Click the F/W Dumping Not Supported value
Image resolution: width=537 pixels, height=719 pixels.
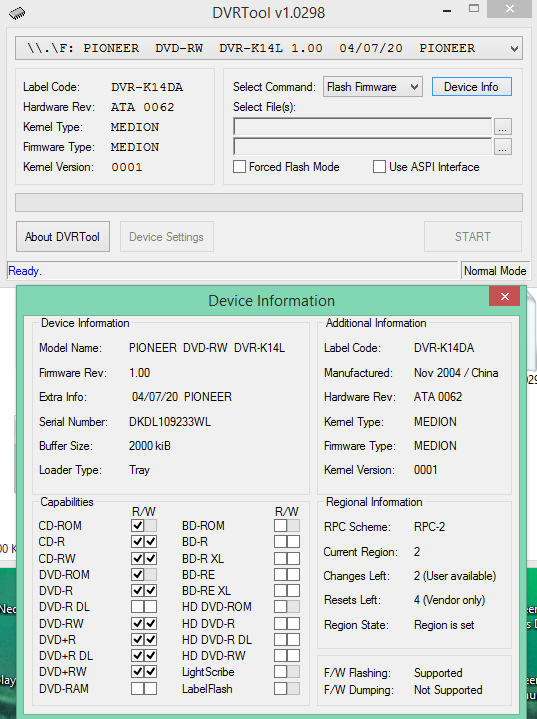pos(448,690)
